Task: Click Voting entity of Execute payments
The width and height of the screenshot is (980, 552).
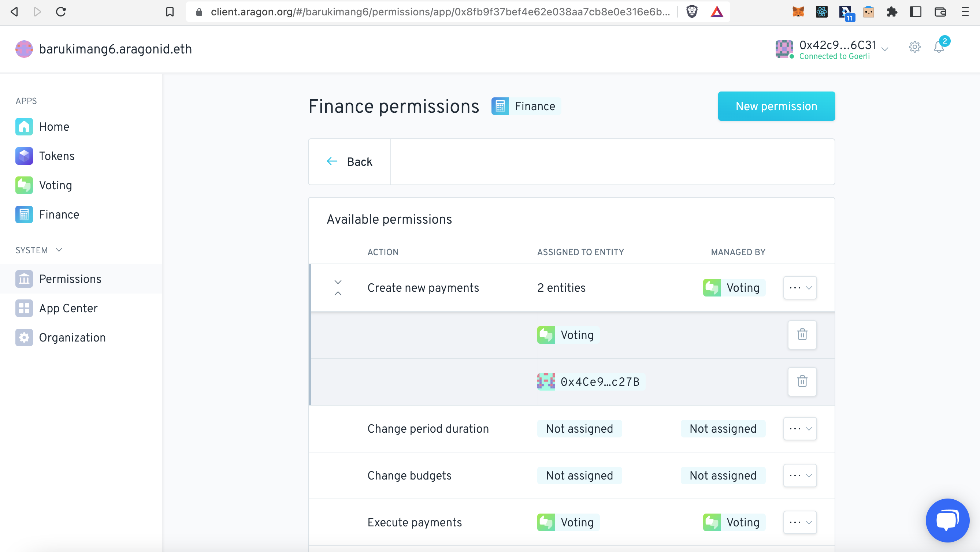Action: pos(568,522)
